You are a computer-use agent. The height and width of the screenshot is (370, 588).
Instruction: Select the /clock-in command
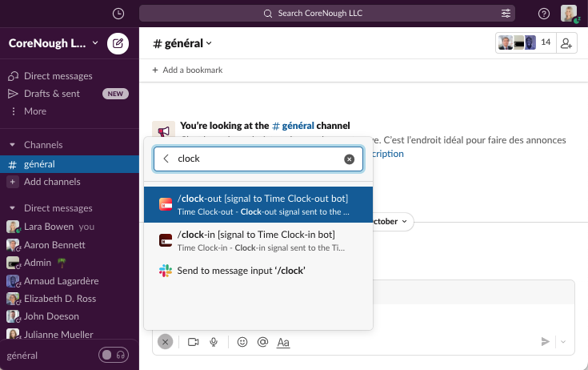pyautogui.click(x=258, y=240)
